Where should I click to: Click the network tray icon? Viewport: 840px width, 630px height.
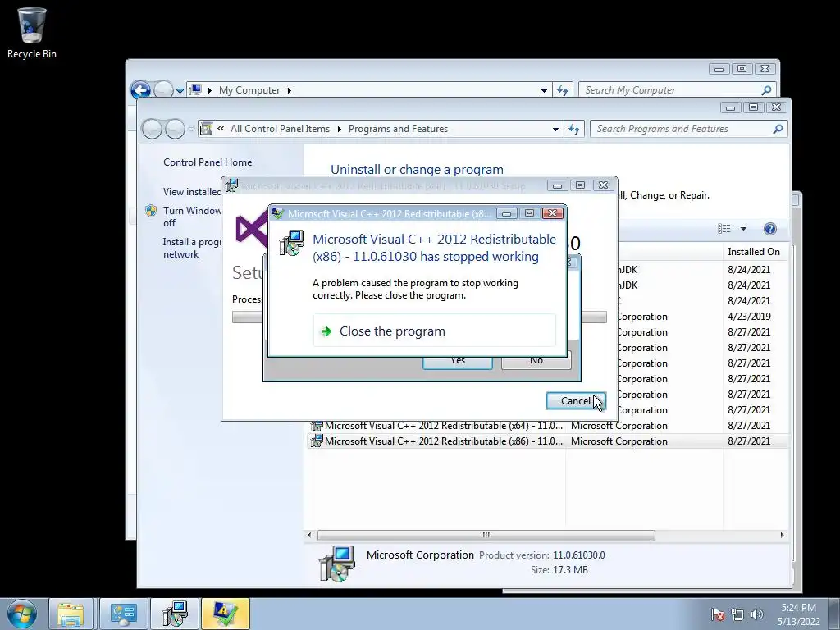pyautogui.click(x=737, y=614)
